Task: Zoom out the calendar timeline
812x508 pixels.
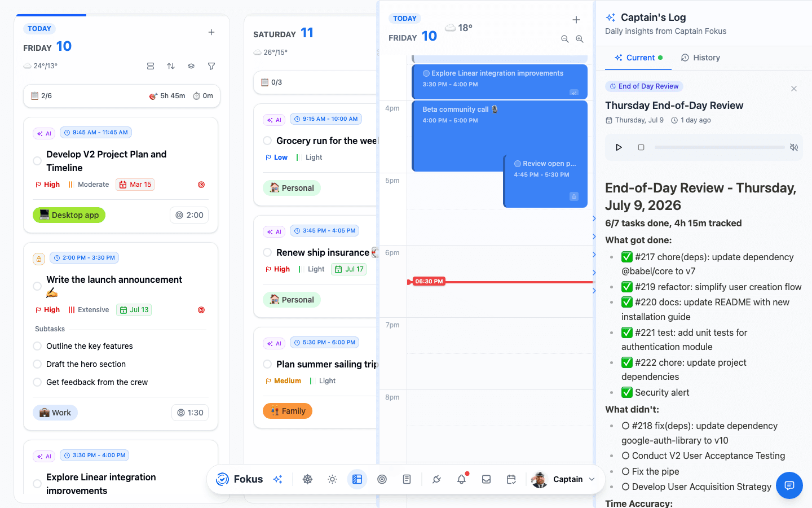Action: coord(565,39)
